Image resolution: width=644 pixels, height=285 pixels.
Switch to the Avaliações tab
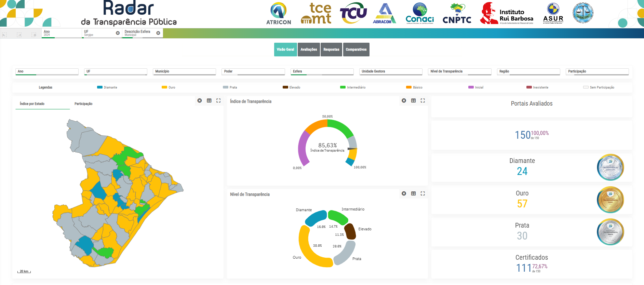point(309,50)
